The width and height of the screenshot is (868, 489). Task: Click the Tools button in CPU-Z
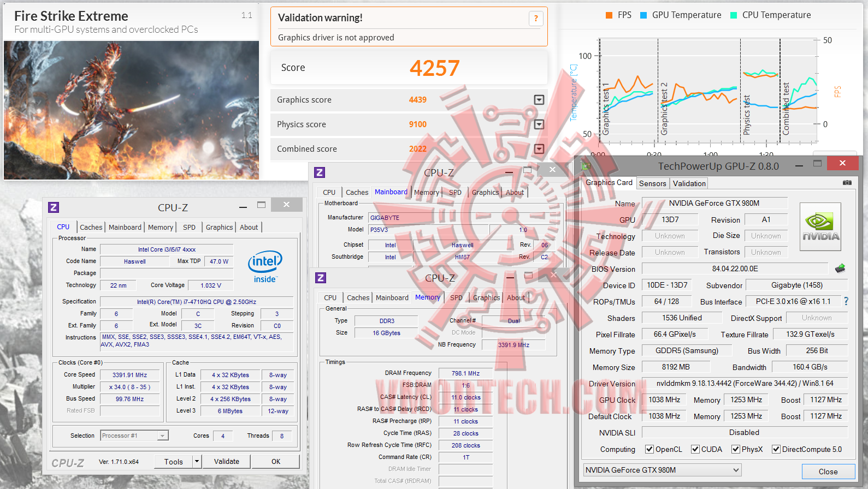174,462
